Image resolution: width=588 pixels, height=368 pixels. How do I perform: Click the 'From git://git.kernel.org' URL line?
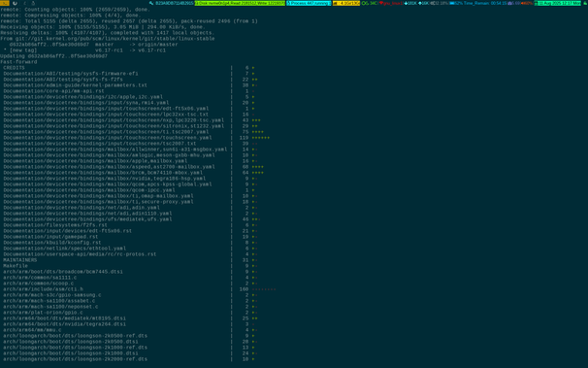pos(108,39)
